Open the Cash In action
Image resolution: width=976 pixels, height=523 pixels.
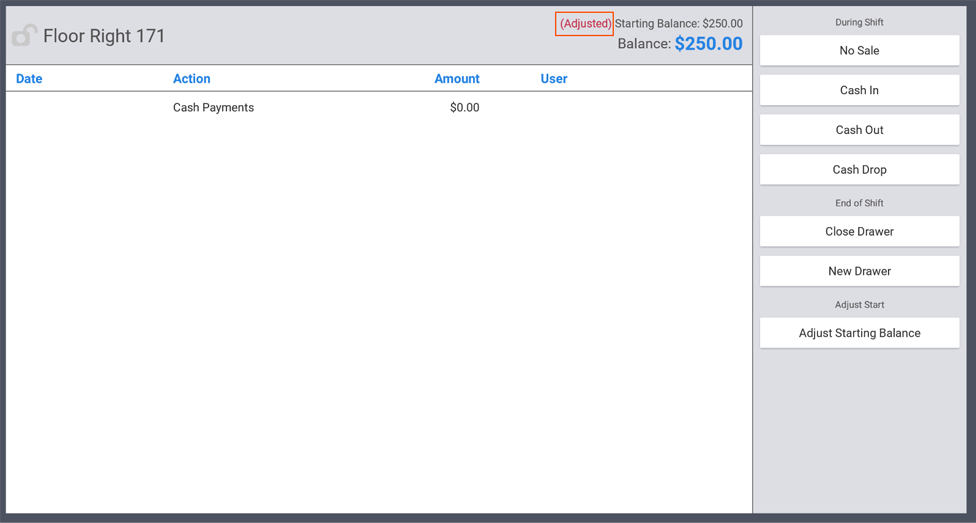[x=859, y=90]
